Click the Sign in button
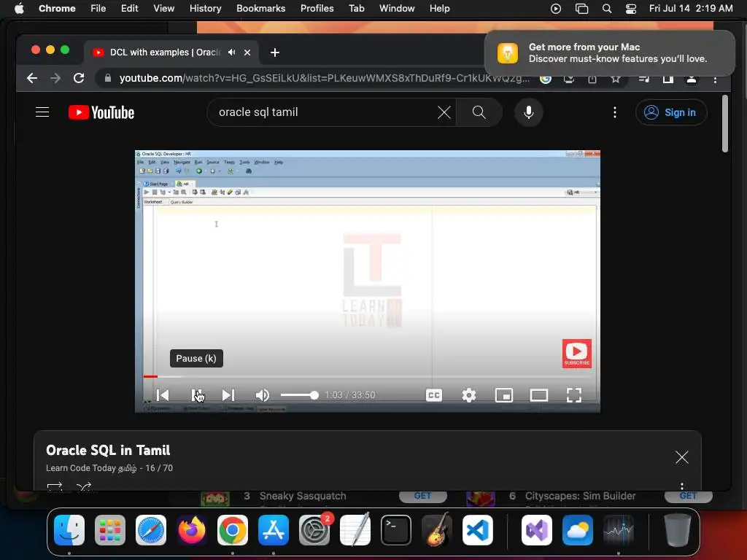Viewport: 747px width, 560px height. click(671, 112)
